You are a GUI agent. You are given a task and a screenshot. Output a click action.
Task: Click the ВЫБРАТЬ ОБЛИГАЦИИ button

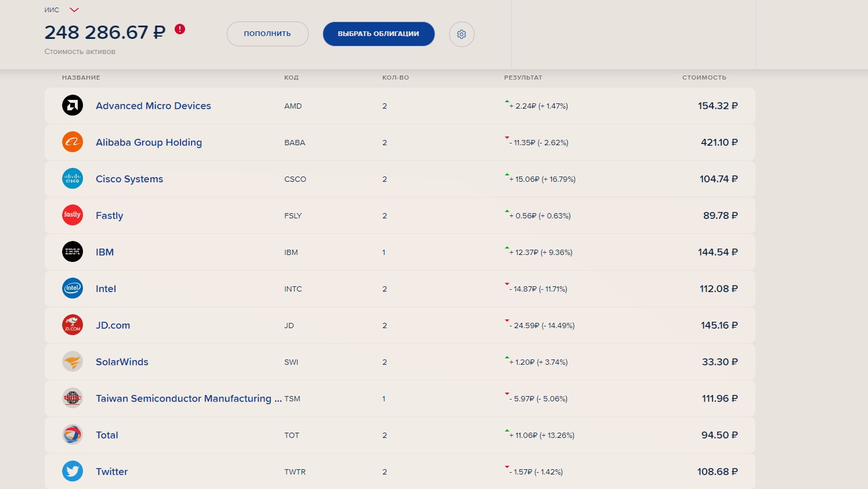tap(378, 34)
